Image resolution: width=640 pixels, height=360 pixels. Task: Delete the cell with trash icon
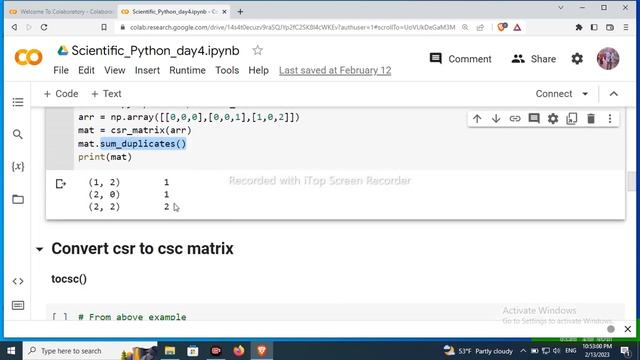point(591,119)
